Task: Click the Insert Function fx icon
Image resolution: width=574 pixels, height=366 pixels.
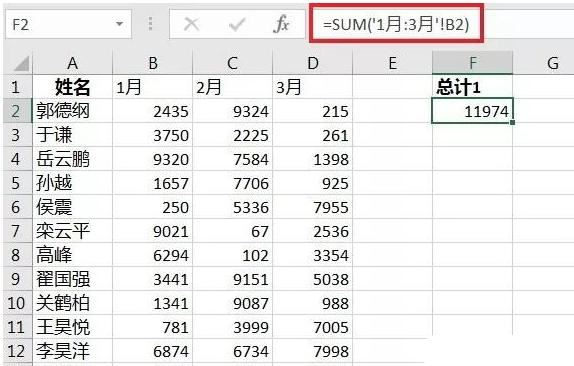Action: click(x=281, y=25)
